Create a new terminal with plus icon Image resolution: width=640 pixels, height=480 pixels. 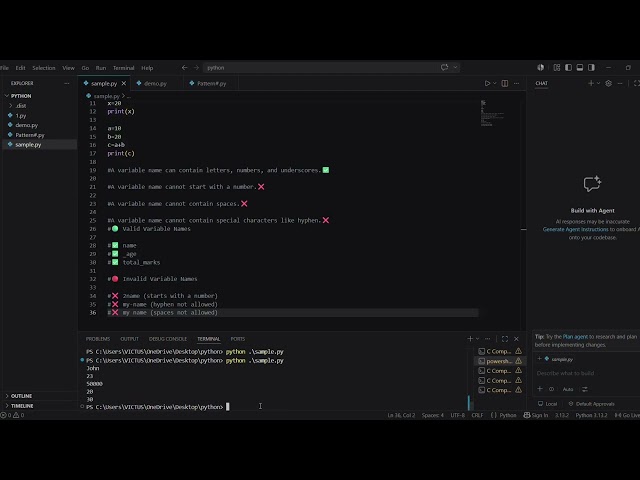click(470, 339)
